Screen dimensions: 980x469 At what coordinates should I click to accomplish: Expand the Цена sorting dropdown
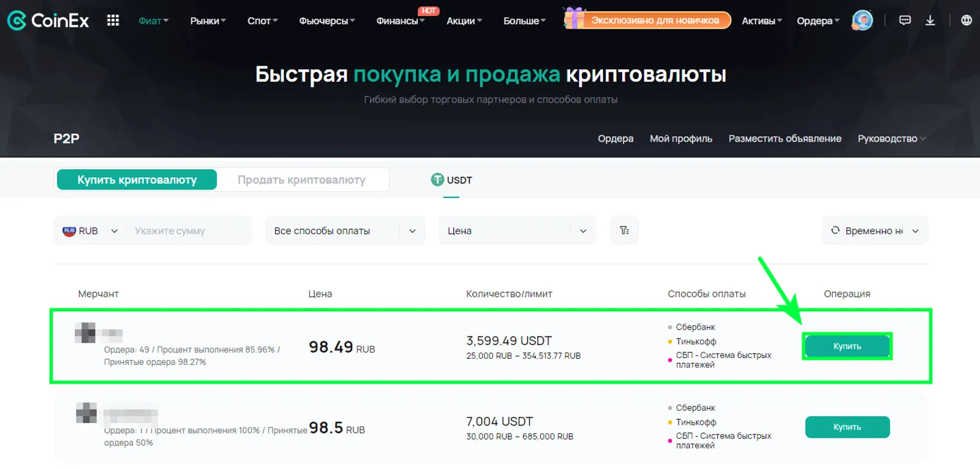click(x=517, y=231)
